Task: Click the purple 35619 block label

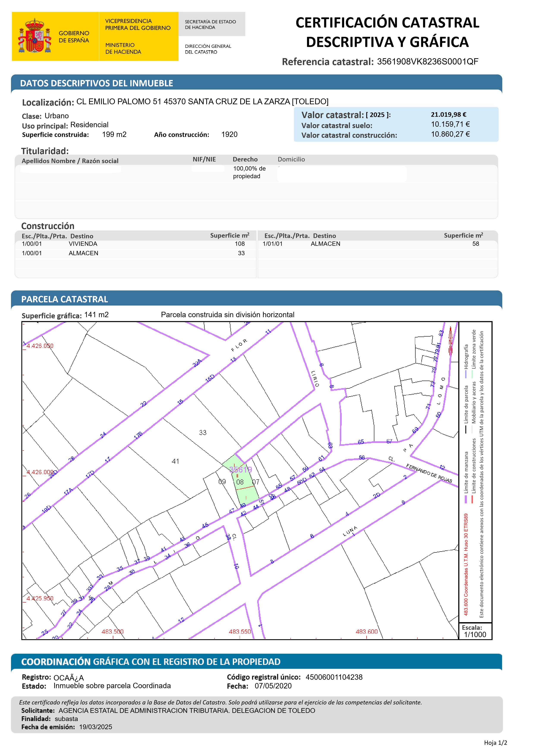Action: point(241,470)
